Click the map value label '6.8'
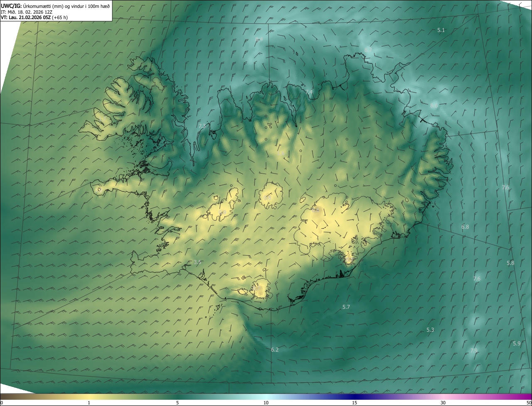 coord(465,227)
